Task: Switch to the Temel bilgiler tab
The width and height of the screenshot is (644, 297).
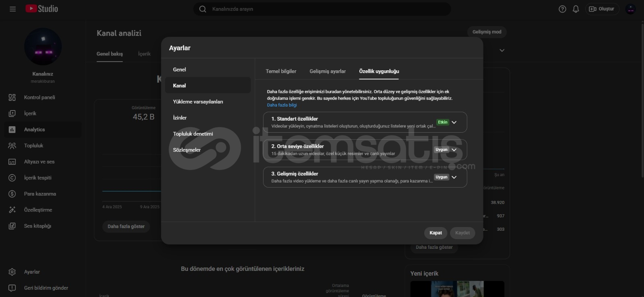Action: click(281, 71)
